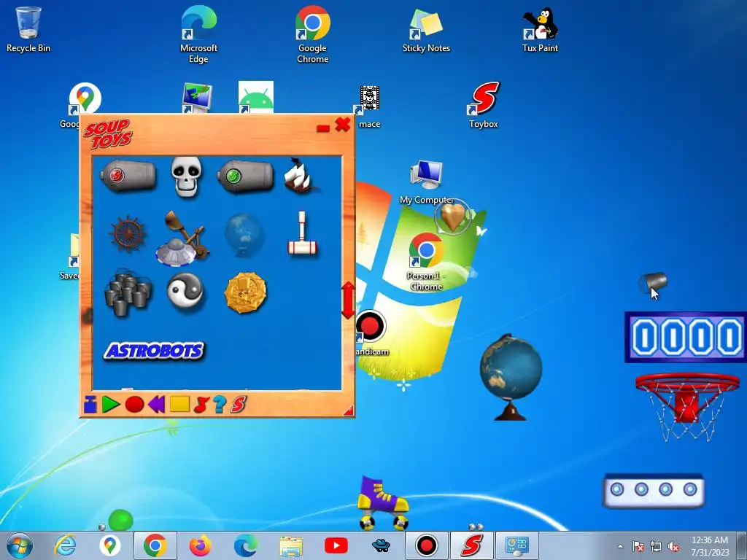
Task: Click the purple rewind arrows
Action: [156, 404]
